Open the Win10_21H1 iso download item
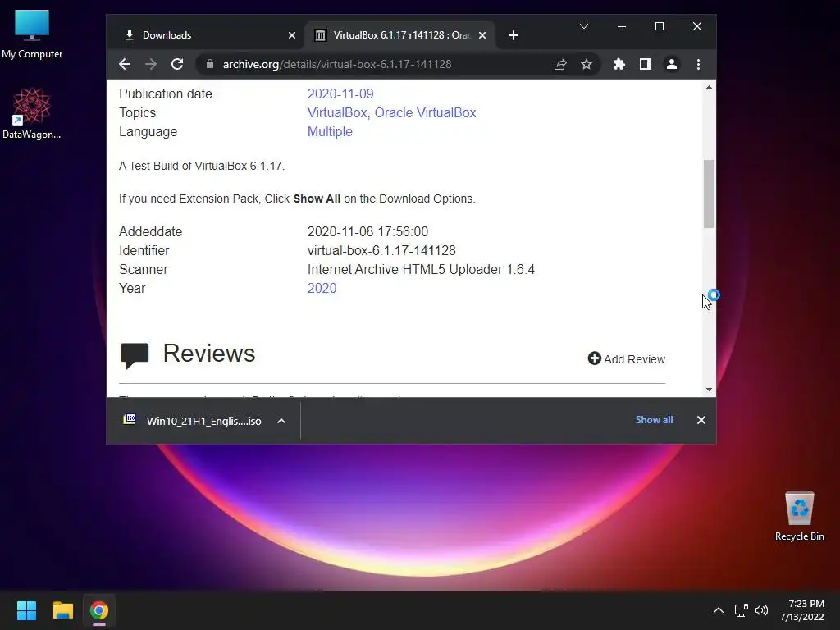The height and width of the screenshot is (630, 840). click(193, 421)
